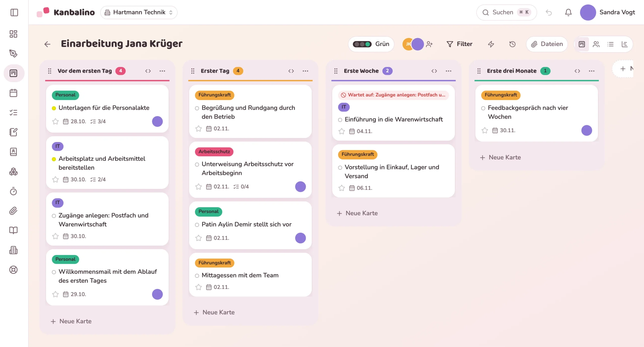Collapse the Erster Tag column
This screenshot has height=347, width=644.
(x=291, y=71)
